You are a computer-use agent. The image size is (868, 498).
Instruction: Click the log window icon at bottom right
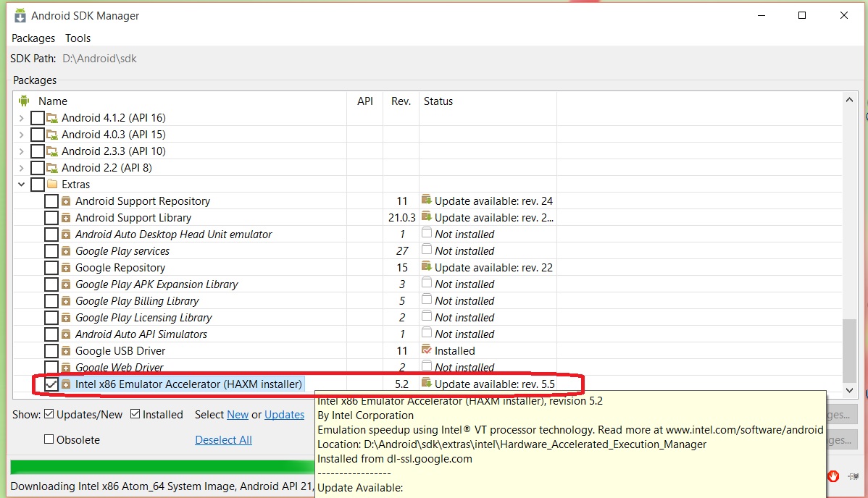click(x=854, y=476)
